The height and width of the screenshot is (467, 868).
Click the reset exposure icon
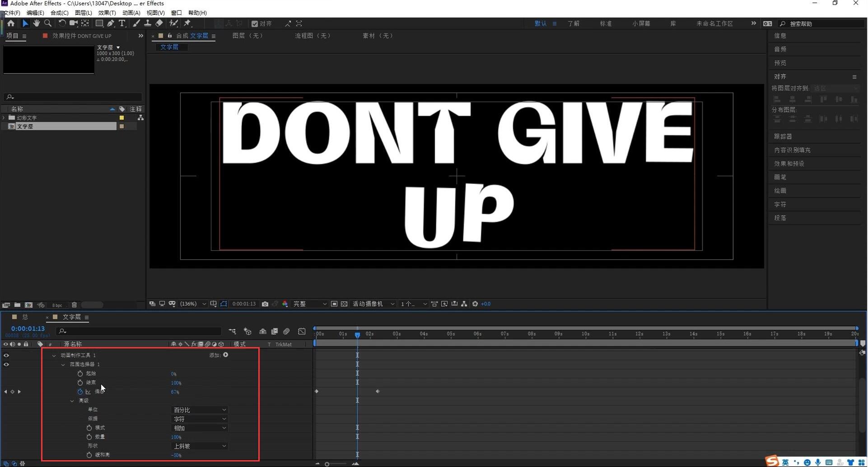[475, 304]
